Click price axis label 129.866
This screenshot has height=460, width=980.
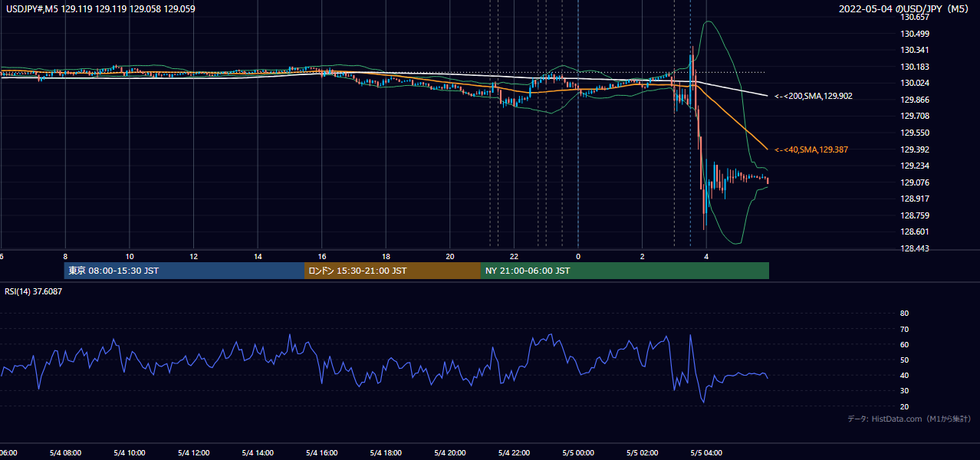[916, 100]
